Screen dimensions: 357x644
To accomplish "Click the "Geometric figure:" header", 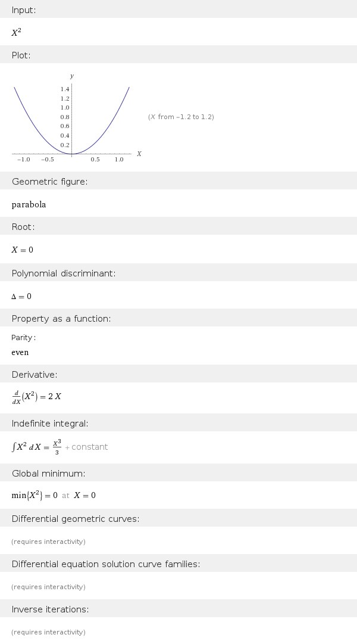I will pos(49,181).
